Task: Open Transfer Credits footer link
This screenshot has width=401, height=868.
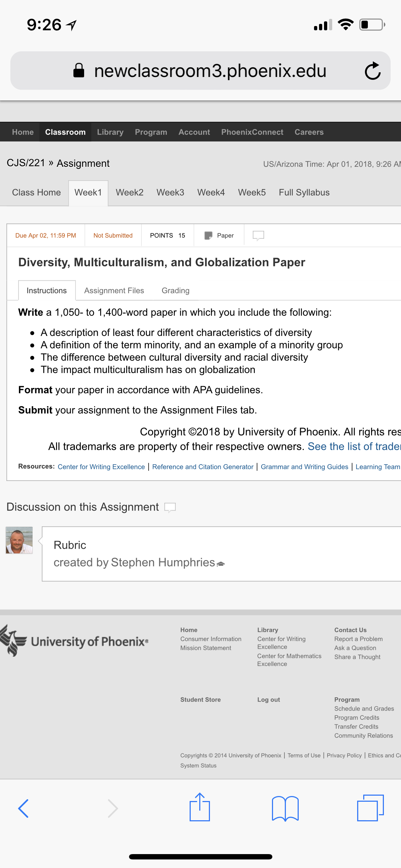Action: [356, 726]
